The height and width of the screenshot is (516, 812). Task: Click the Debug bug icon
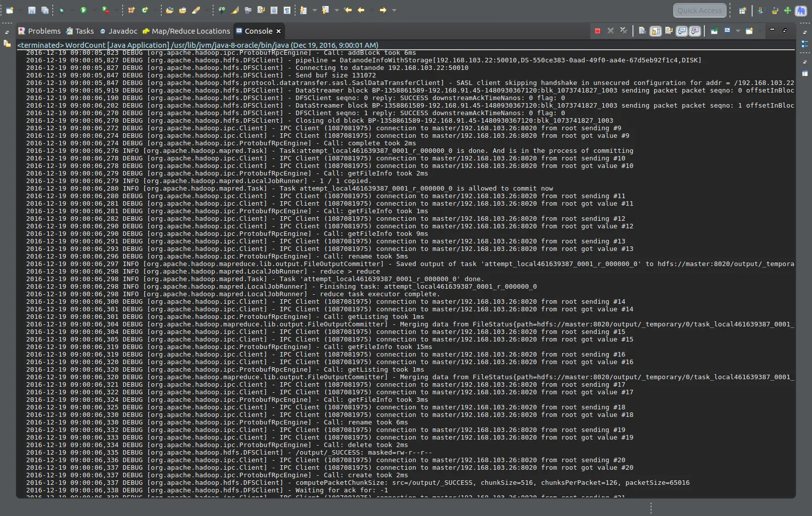[62, 10]
